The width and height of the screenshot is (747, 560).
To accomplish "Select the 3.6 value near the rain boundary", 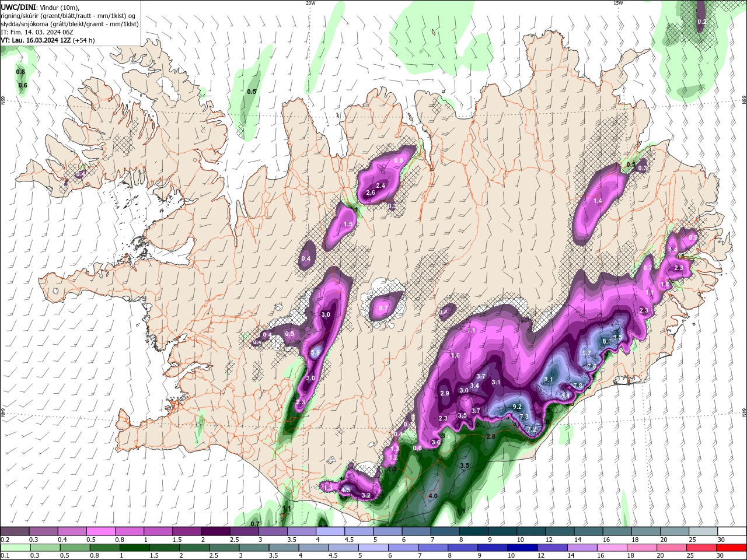I will pyautogui.click(x=436, y=442).
